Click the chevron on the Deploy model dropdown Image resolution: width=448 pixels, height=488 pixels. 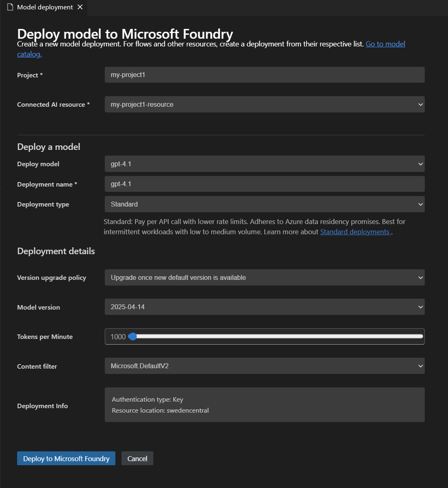click(x=420, y=164)
